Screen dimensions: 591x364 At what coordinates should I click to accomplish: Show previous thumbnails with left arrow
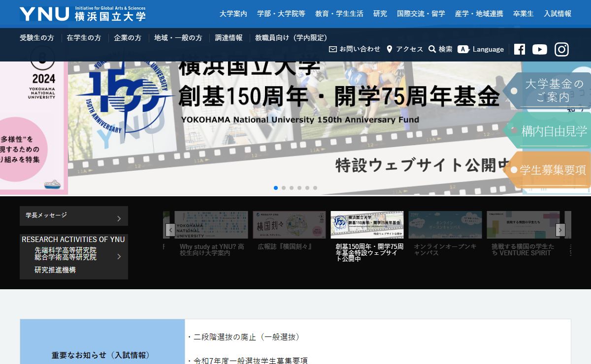(x=170, y=230)
